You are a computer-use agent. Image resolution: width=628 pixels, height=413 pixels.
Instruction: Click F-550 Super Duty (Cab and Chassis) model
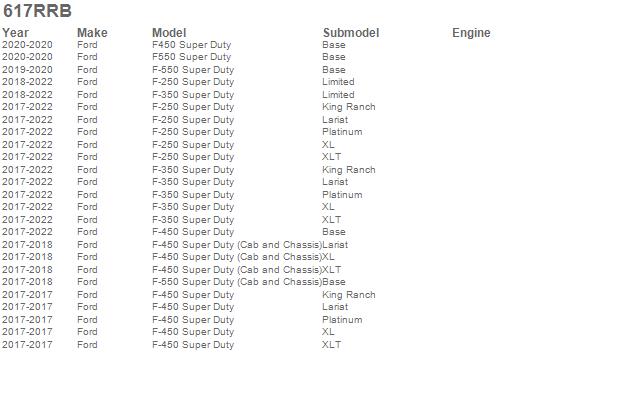click(237, 282)
